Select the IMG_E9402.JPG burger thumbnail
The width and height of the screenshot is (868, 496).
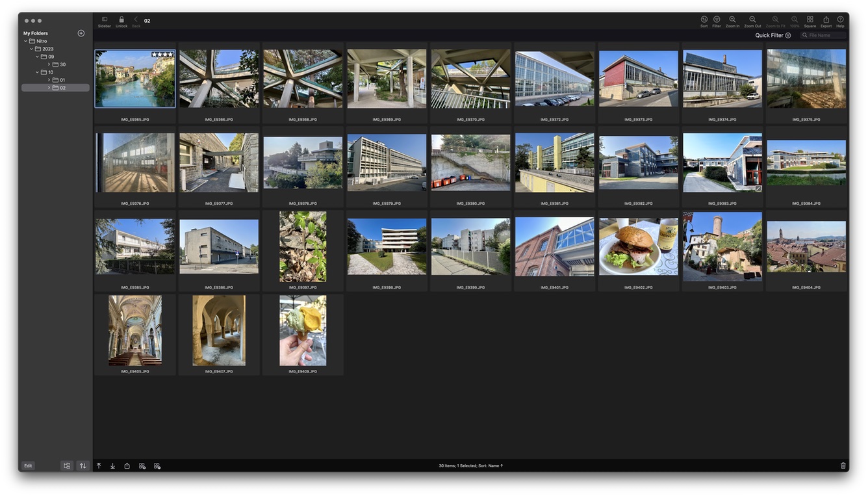(x=639, y=246)
